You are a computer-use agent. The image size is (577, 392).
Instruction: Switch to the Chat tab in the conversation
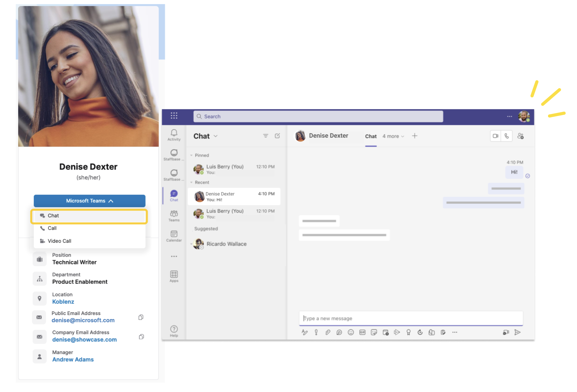pos(371,136)
